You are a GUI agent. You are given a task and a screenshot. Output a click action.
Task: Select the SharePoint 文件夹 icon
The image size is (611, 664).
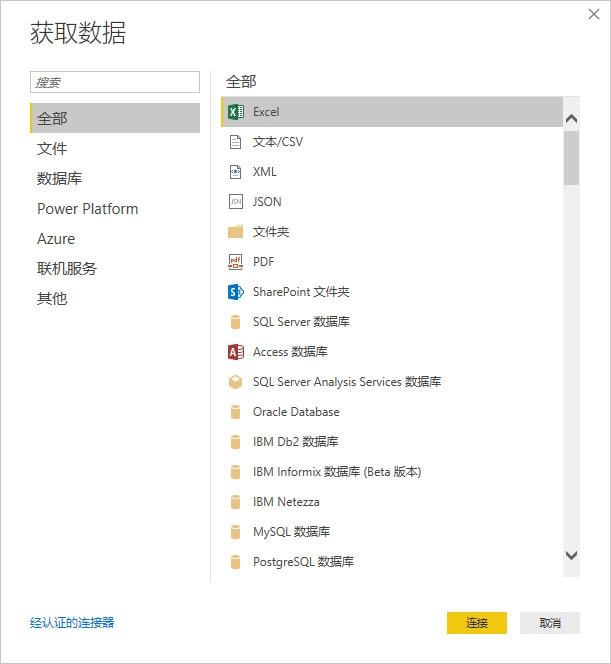[x=235, y=292]
